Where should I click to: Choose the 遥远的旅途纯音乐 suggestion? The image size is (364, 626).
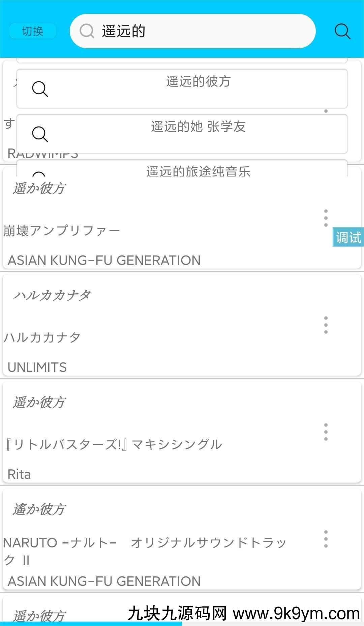coord(198,171)
